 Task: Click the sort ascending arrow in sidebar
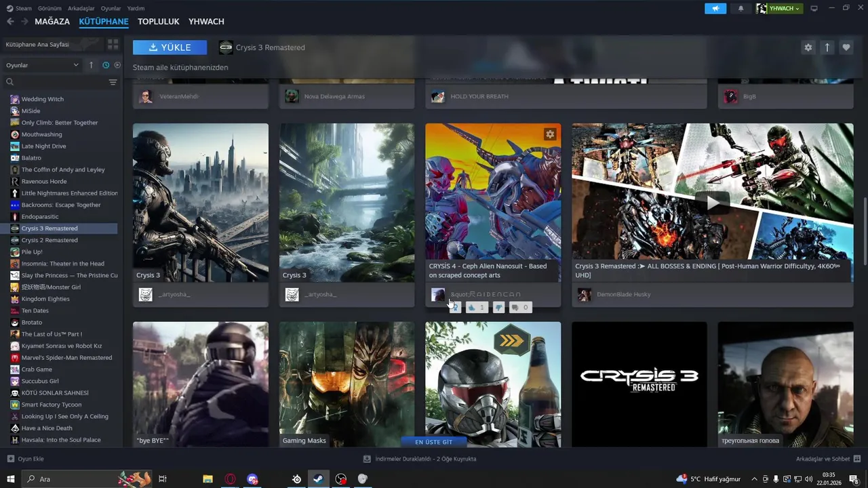(x=91, y=65)
